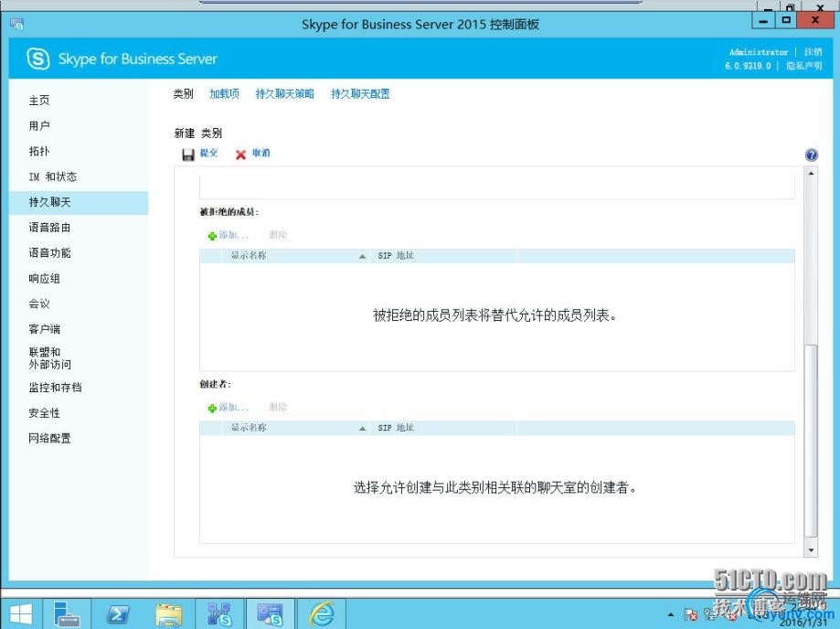The height and width of the screenshot is (629, 840).
Task: Open the 持久聊天策略 tab
Action: click(285, 94)
